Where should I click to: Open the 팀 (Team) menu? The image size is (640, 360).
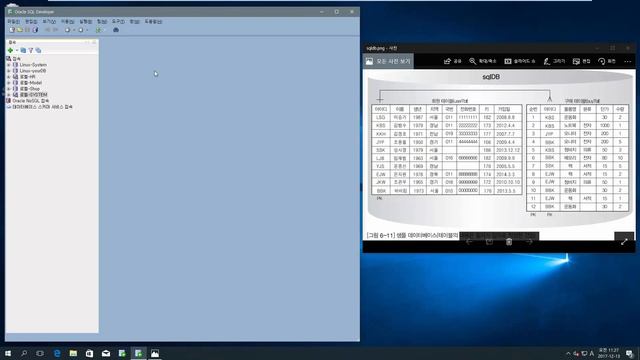tap(102, 22)
